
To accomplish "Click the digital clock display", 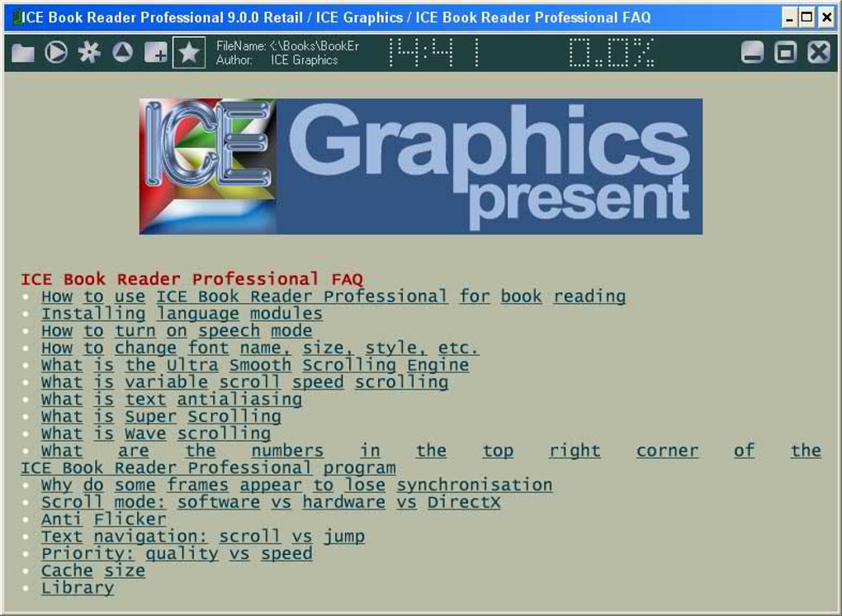I will click(434, 53).
